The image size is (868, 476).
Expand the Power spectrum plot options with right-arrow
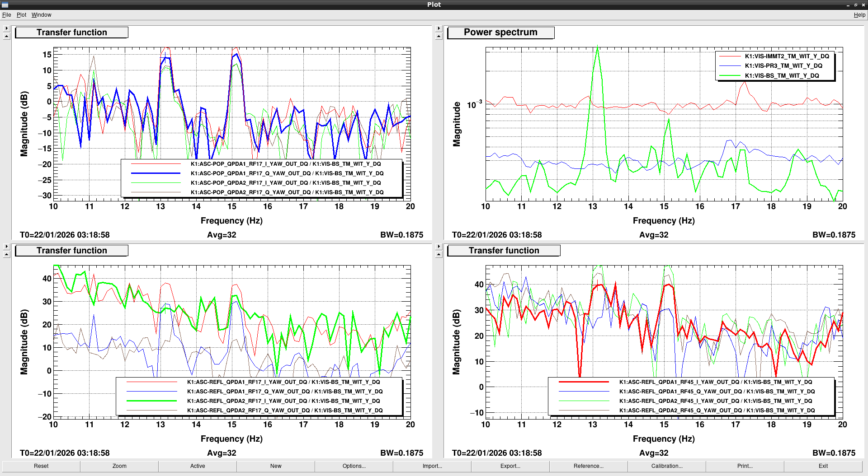[439, 28]
